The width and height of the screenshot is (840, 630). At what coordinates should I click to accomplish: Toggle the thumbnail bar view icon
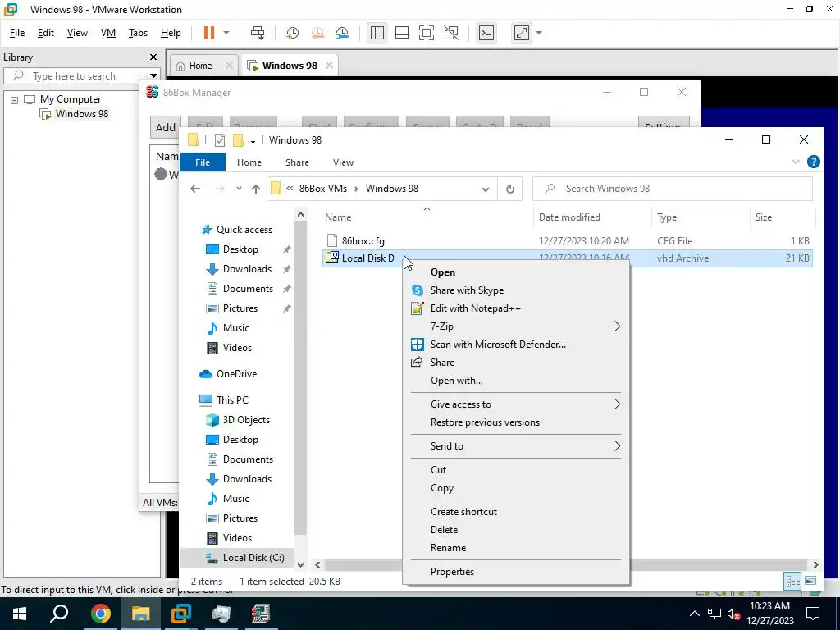(402, 33)
